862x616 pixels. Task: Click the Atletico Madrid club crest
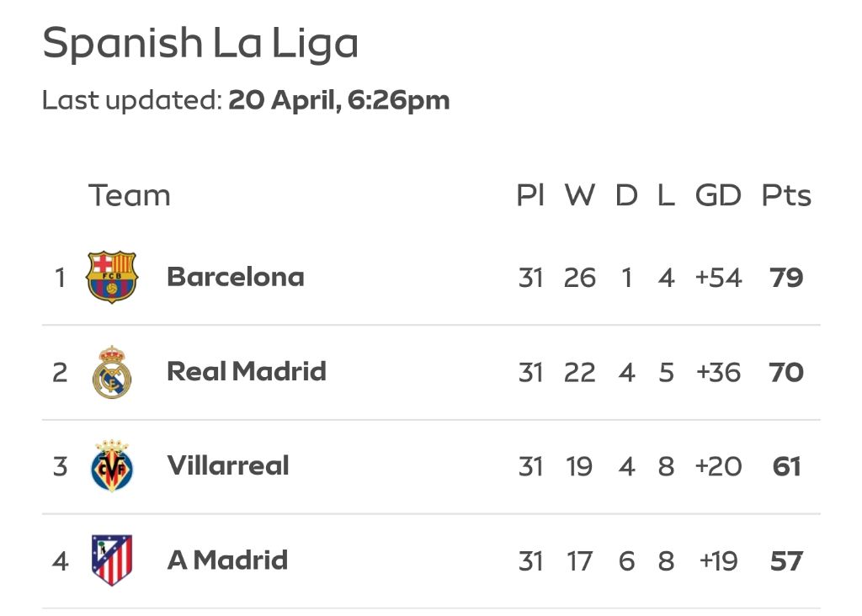pyautogui.click(x=112, y=560)
